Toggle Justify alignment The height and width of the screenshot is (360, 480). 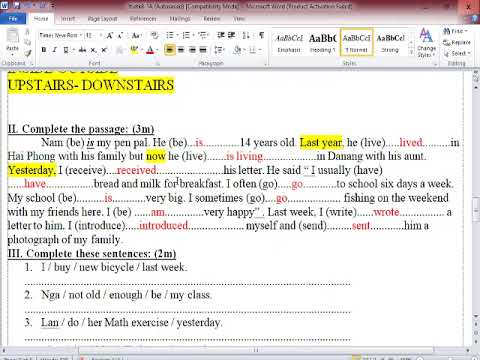203,50
